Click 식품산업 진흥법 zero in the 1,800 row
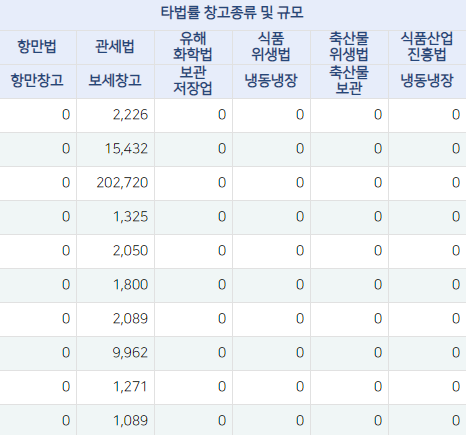The image size is (466, 435). point(456,285)
